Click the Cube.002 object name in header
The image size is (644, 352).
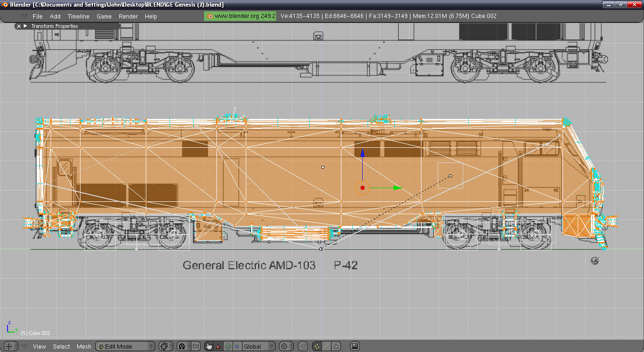coord(484,16)
